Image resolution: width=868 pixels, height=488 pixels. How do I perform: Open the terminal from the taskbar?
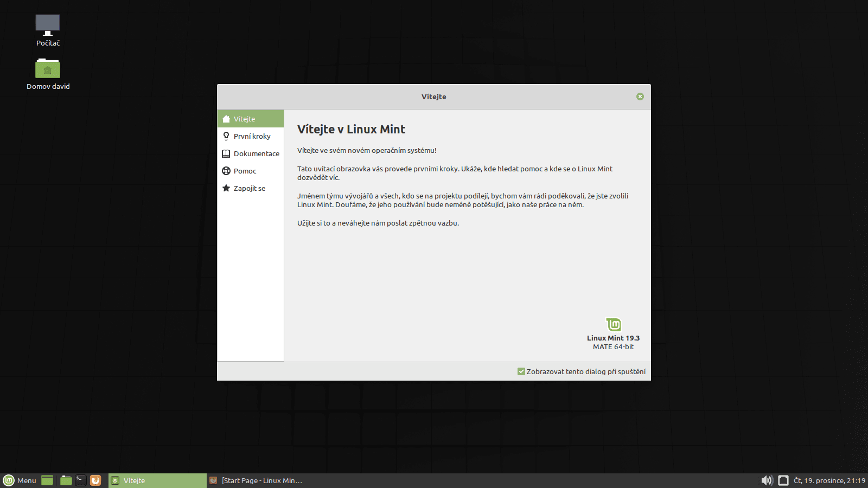(80, 480)
